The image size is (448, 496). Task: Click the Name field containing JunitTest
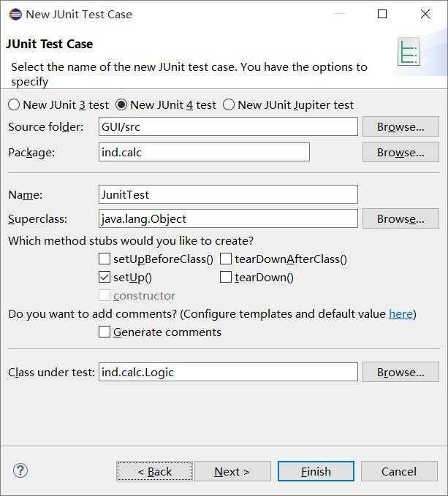(x=228, y=194)
